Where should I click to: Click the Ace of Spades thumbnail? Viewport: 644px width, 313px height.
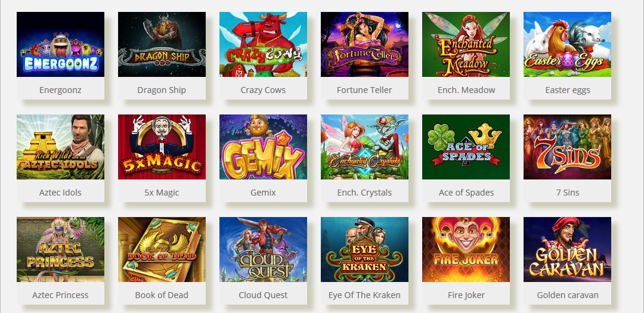tap(466, 147)
